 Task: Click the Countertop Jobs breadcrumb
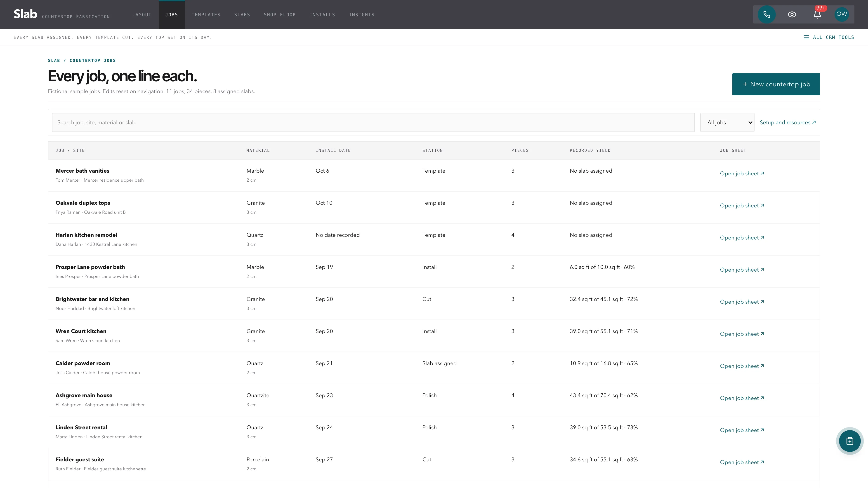pos(92,61)
